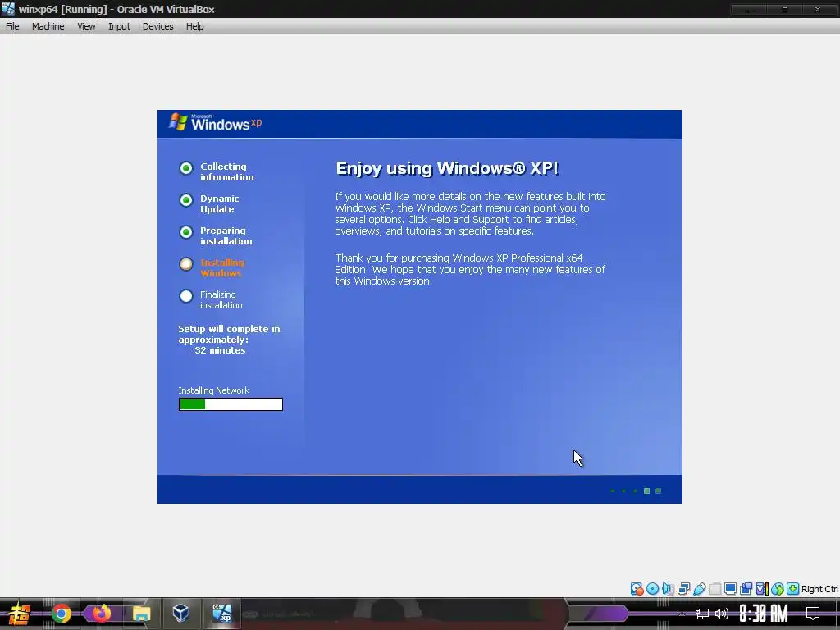Click the 8:30 AM taskbar clock
The image size is (840, 630).
point(764,614)
